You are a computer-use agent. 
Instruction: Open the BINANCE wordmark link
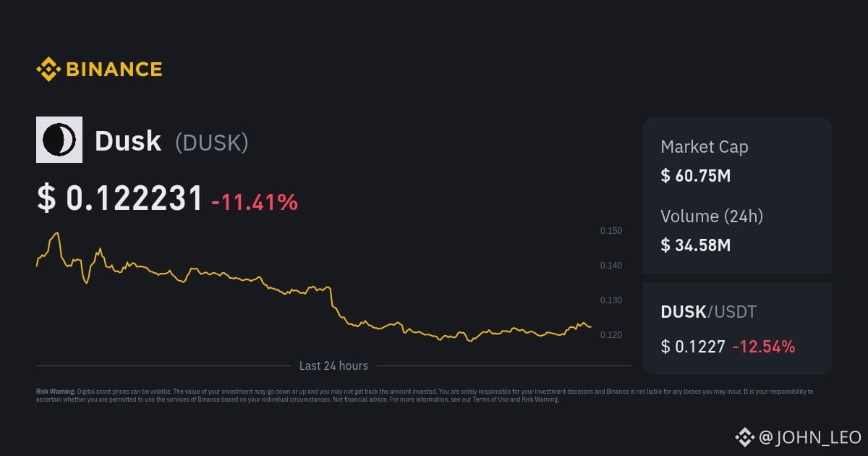(x=114, y=69)
